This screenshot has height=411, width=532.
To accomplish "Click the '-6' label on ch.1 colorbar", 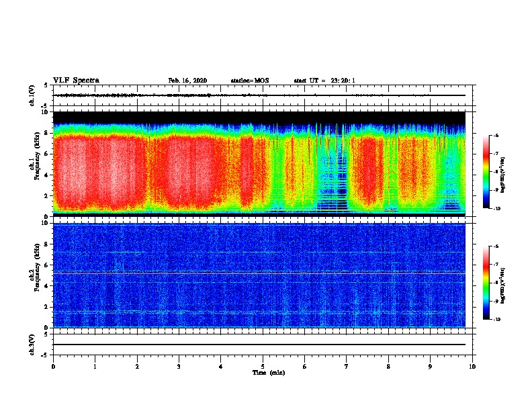I will (496, 135).
